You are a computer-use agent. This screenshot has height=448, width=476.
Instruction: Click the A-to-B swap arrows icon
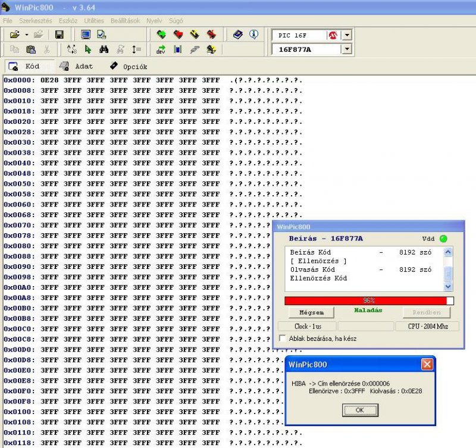click(x=71, y=49)
